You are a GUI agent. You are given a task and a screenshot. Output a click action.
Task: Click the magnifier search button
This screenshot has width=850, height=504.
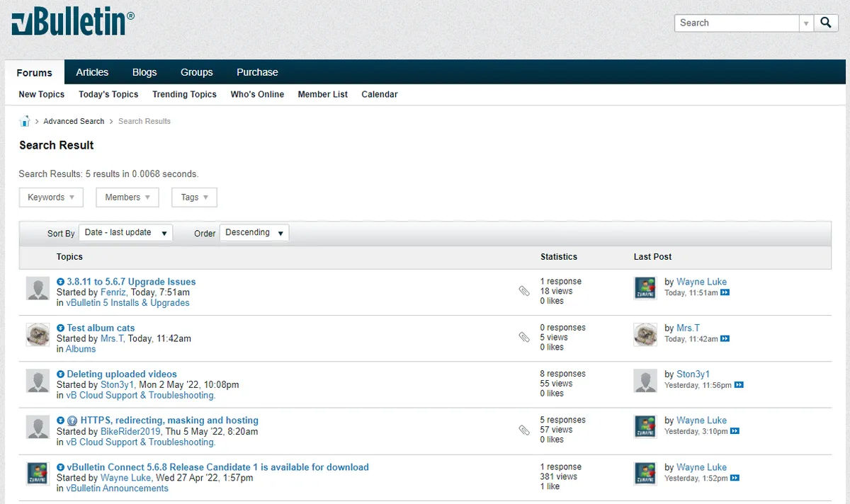click(x=826, y=23)
